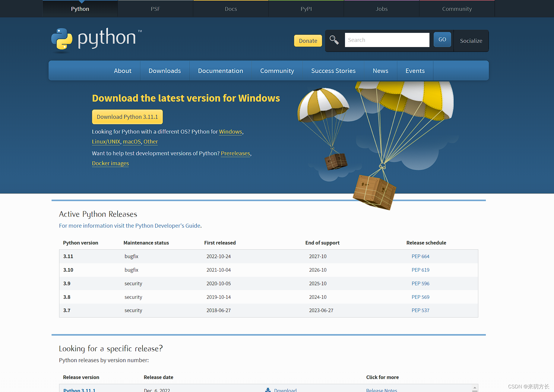Click the Python 3.11.1 release version link

(79, 390)
